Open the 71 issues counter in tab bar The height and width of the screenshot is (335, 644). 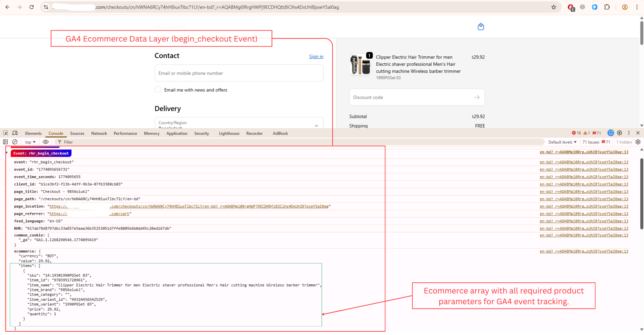(x=597, y=133)
